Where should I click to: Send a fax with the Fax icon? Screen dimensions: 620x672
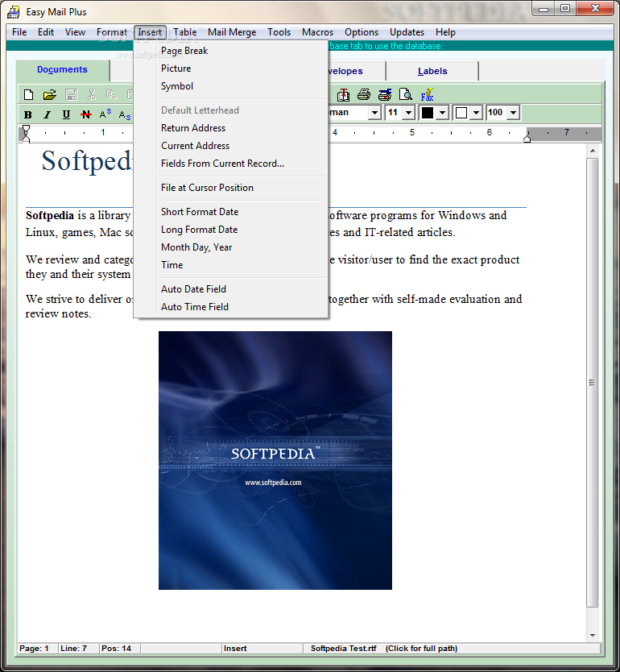(x=427, y=95)
